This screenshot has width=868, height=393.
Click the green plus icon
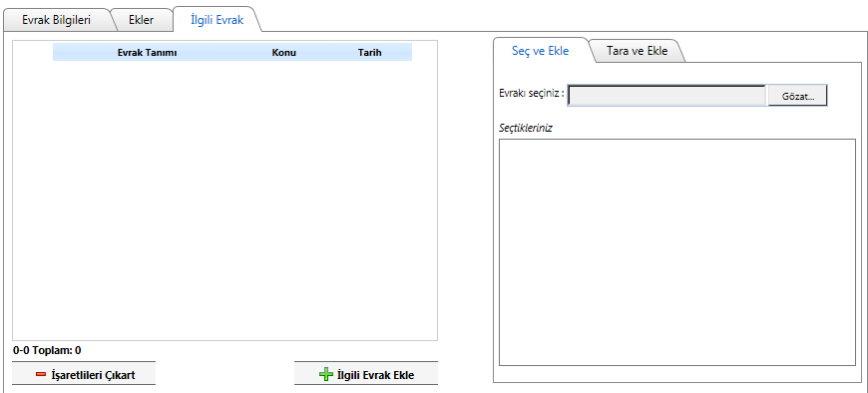(x=326, y=374)
